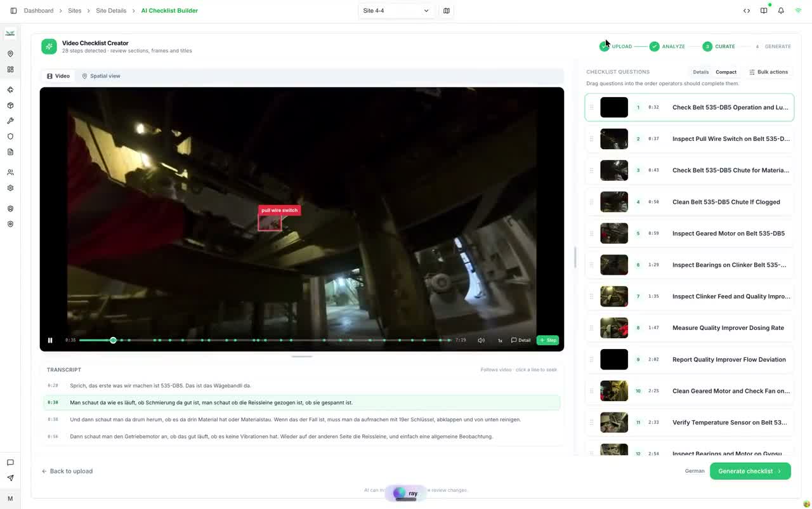Open the code view icon in the top bar

pyautogui.click(x=747, y=11)
